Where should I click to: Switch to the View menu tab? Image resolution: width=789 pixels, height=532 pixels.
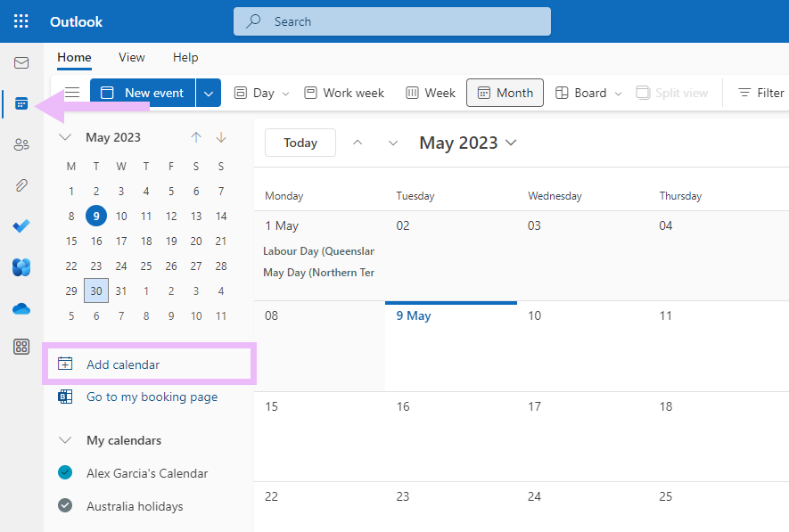(131, 57)
